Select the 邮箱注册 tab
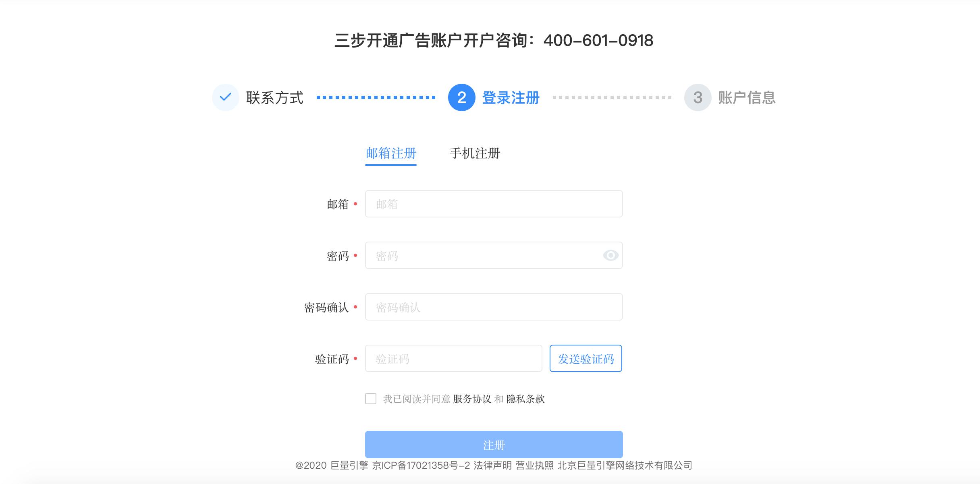The width and height of the screenshot is (980, 484). click(390, 153)
